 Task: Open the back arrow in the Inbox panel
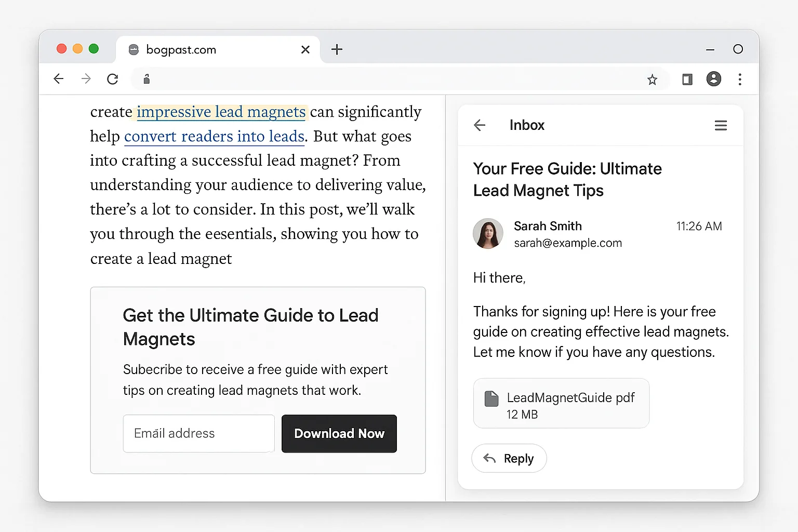pos(480,125)
